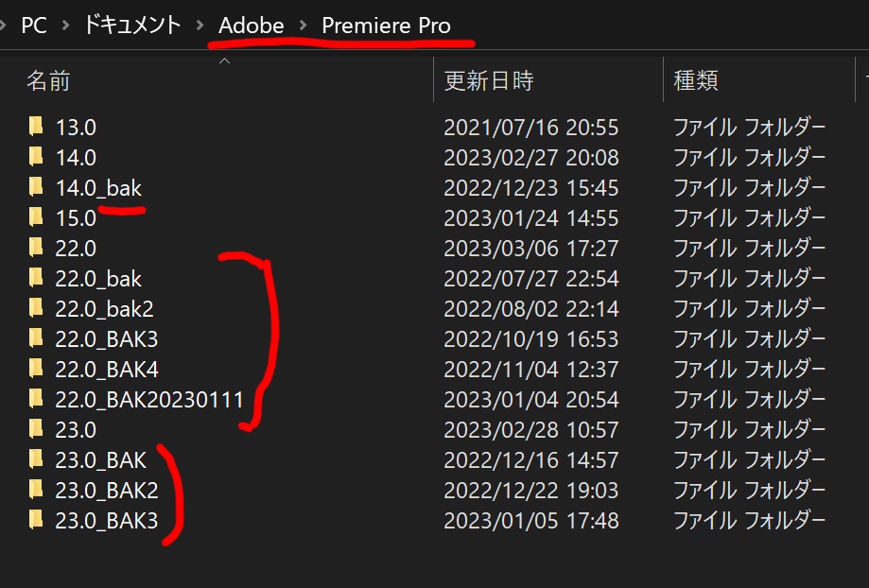This screenshot has height=588, width=869.
Task: Open the 15.0 folder icon
Action: click(x=36, y=217)
